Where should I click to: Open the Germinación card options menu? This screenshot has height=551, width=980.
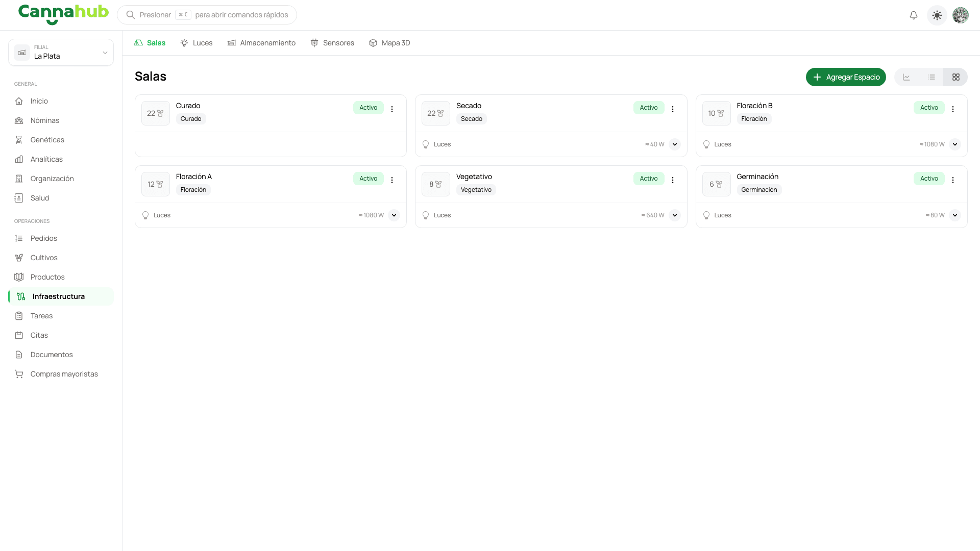pos(953,180)
